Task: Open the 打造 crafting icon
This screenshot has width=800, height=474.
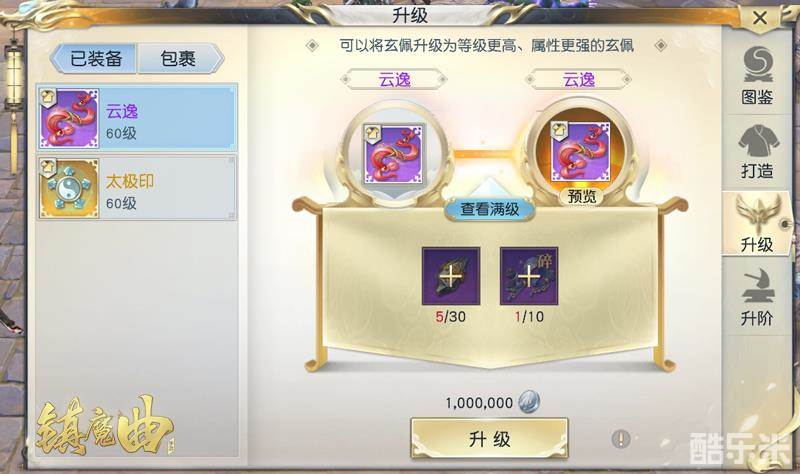Action: click(757, 152)
